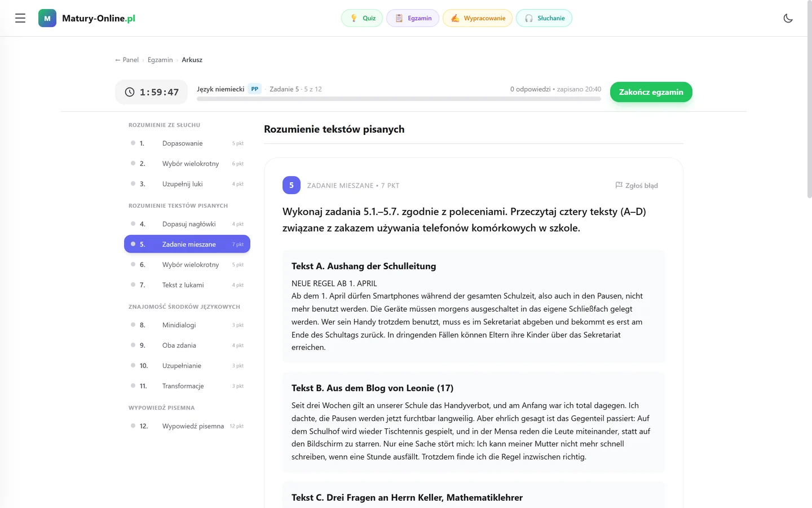The height and width of the screenshot is (508, 812).
Task: Click the Matury-Online.pl logo
Action: point(87,18)
